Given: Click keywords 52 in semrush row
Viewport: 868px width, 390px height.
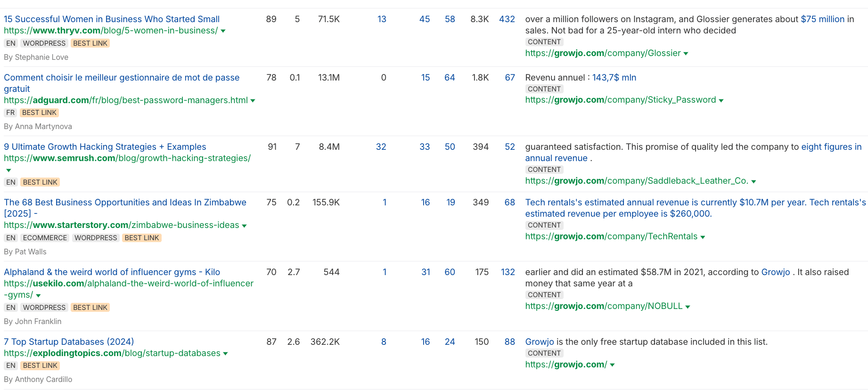Looking at the screenshot, I should point(510,147).
